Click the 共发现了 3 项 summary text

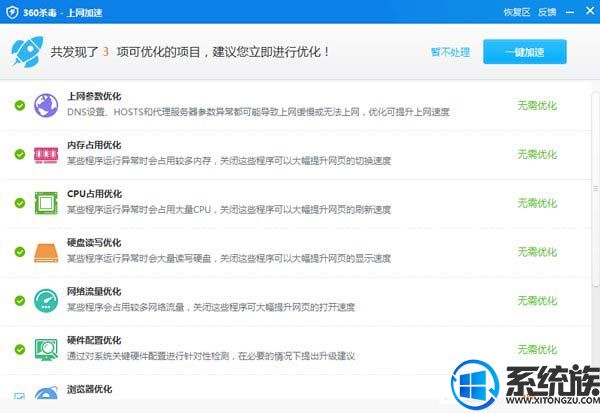click(x=190, y=52)
